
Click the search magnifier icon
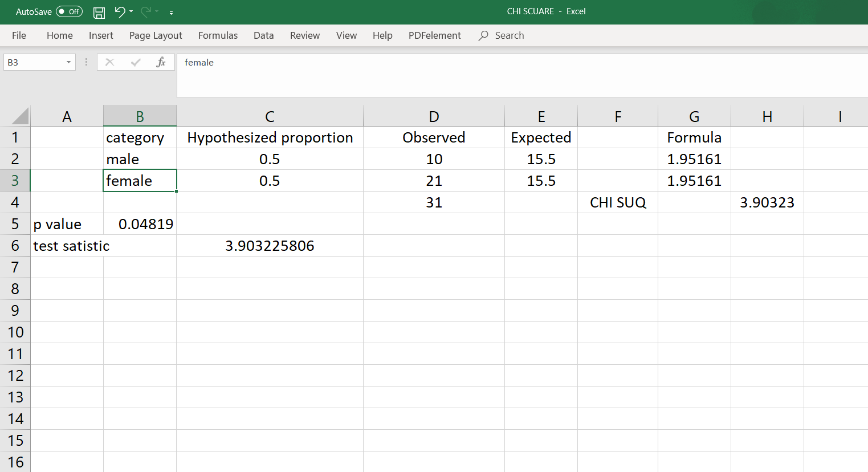[x=483, y=35]
